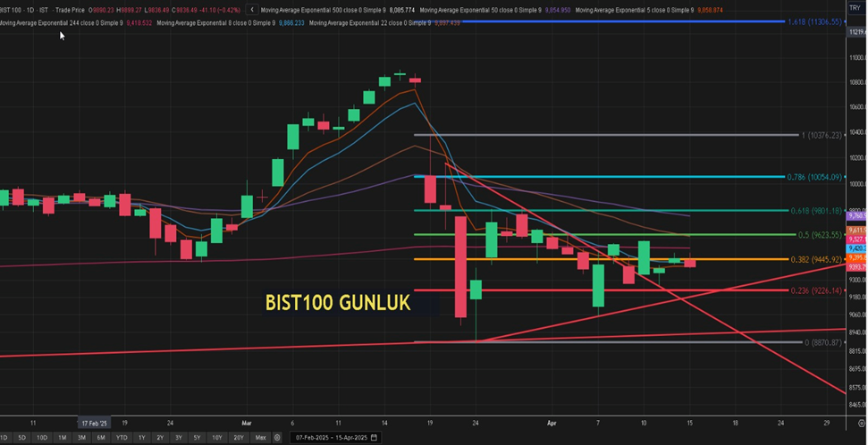Screen dimensions: 868x445
Task: Collapse the indicator legend with the arrow
Action: [x=252, y=10]
